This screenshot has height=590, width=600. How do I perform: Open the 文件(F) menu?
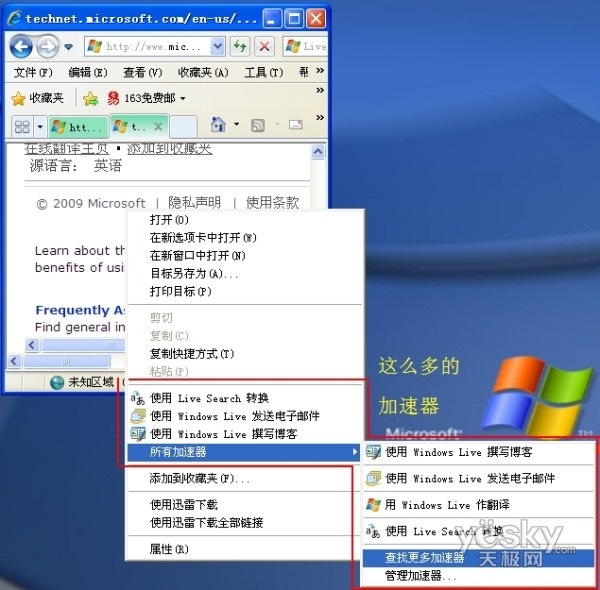(33, 72)
